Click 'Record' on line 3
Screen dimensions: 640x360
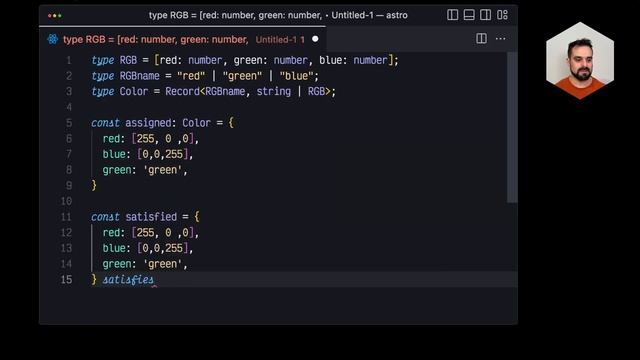[182, 91]
